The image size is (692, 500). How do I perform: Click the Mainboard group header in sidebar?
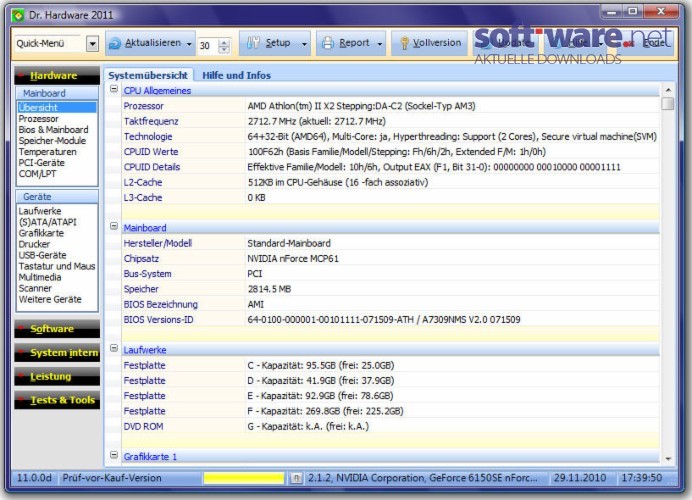point(57,93)
